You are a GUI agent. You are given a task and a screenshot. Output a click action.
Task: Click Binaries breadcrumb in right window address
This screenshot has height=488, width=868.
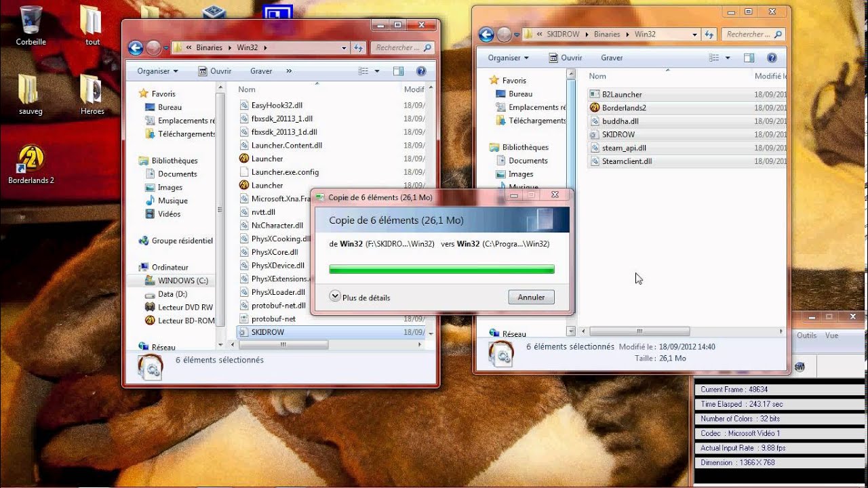[607, 34]
